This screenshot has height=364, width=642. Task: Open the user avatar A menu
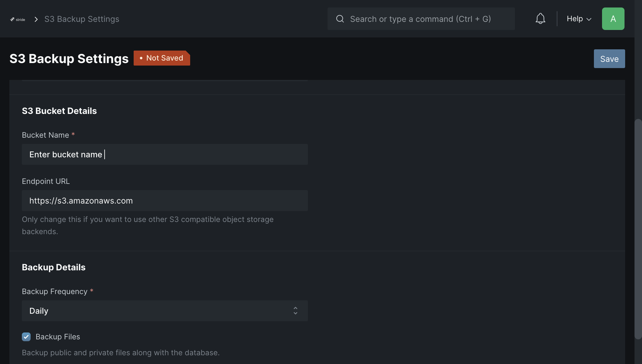pos(613,19)
